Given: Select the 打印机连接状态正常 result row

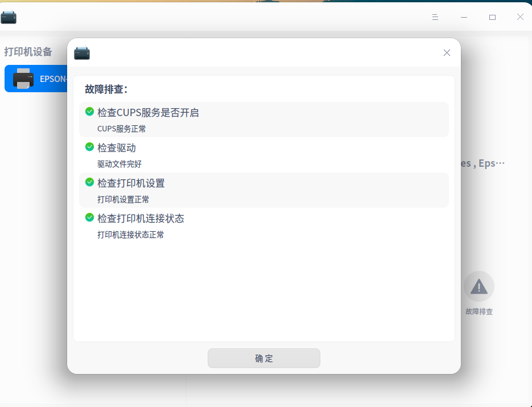Looking at the screenshot, I should coord(129,235).
